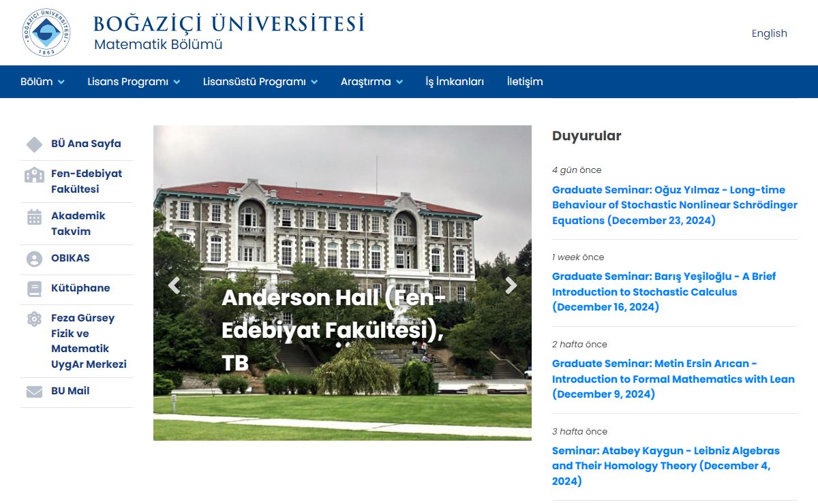
Task: Open Barış Yeşiloğlu stochastic calculus seminar
Action: (x=664, y=292)
